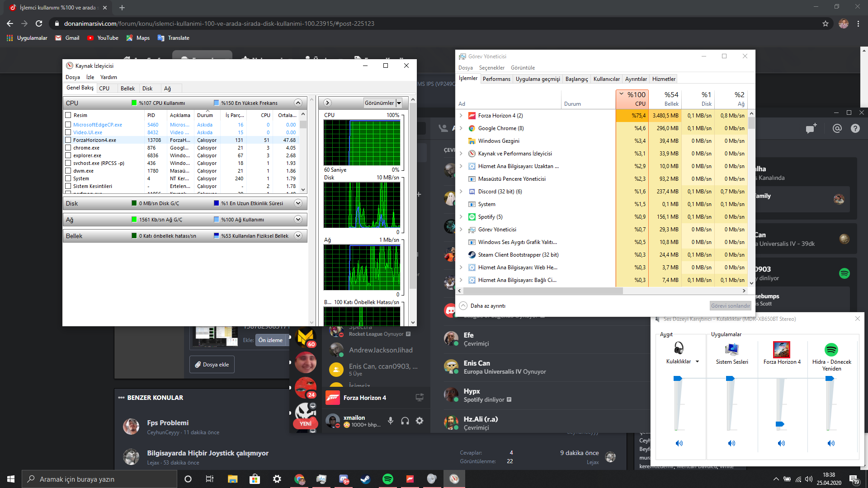868x488 pixels.
Task: Open Discord screen share icon beside Forza Horizon 4
Action: 420,398
